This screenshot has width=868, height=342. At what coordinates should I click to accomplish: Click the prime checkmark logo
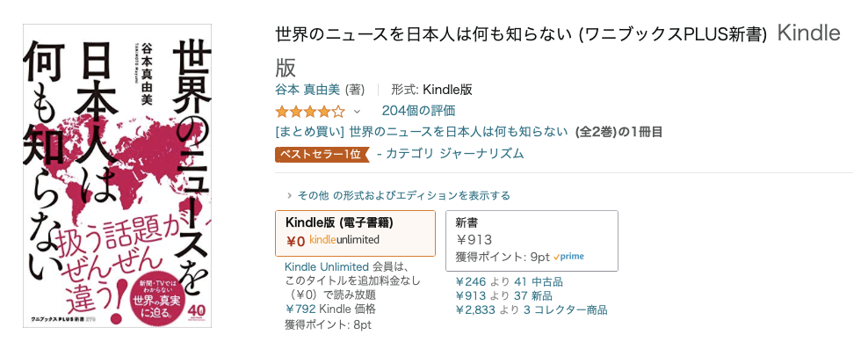coord(568,257)
